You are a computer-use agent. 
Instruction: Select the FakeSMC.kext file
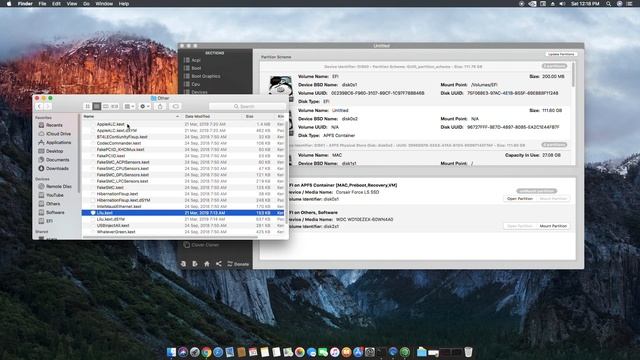click(110, 187)
